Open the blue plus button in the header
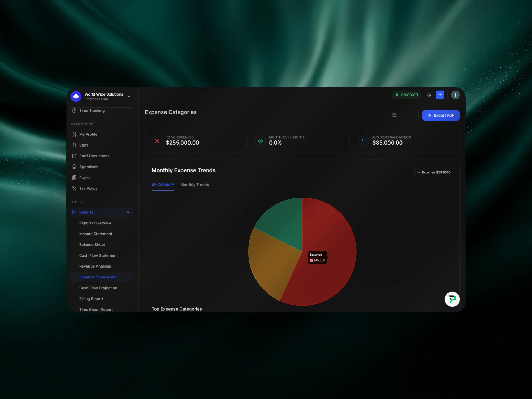This screenshot has height=399, width=532. tap(440, 95)
